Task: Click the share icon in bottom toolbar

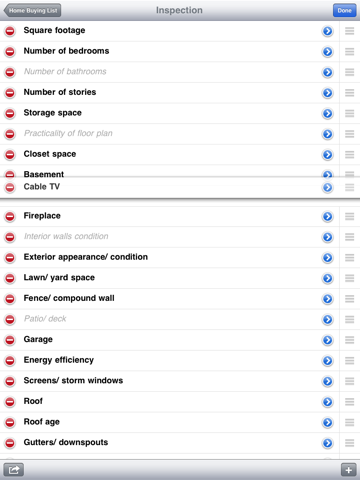Action: click(14, 470)
